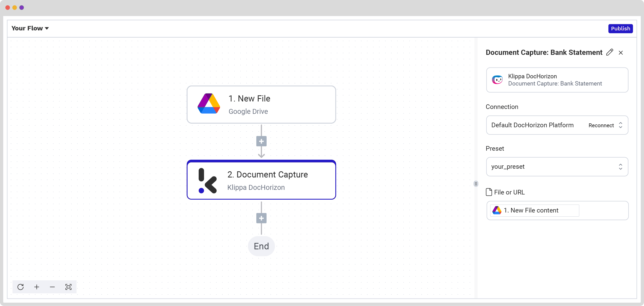Click the fit-to-view icon
Screen dimensions: 644x306
coord(68,287)
